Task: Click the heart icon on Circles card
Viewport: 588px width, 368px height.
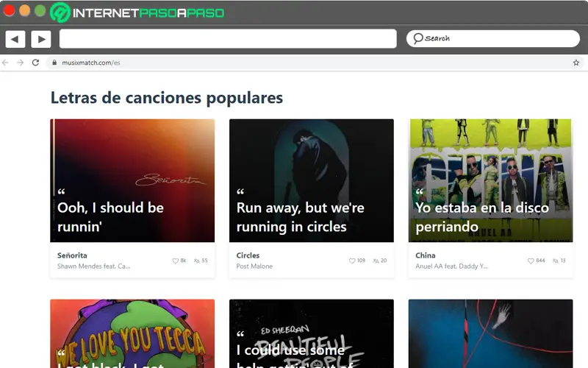Action: point(352,261)
